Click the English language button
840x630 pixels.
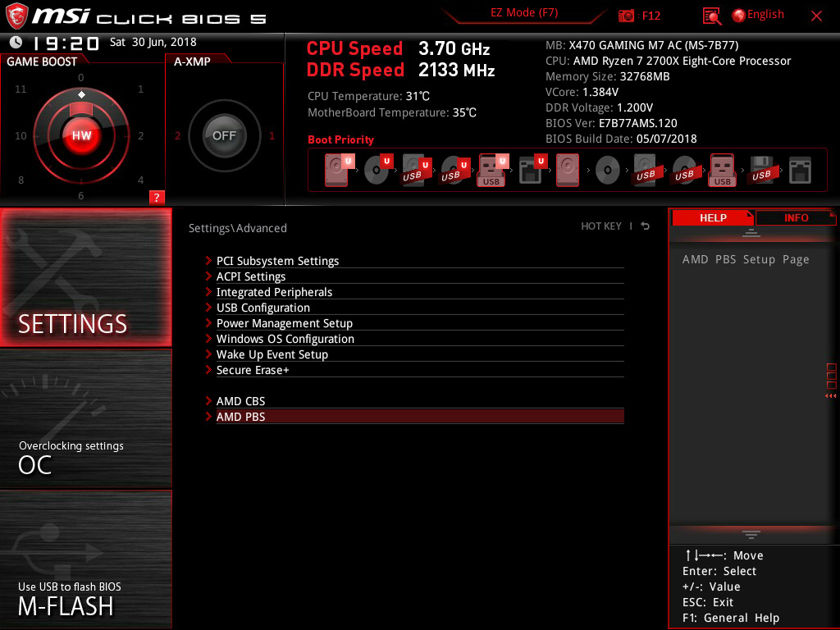pos(765,15)
